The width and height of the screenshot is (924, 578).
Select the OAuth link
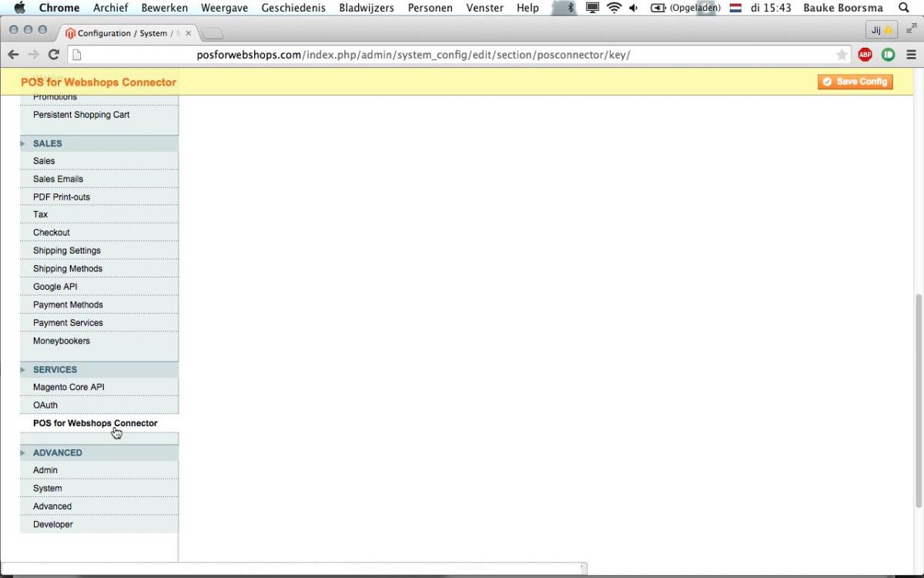pyautogui.click(x=45, y=405)
